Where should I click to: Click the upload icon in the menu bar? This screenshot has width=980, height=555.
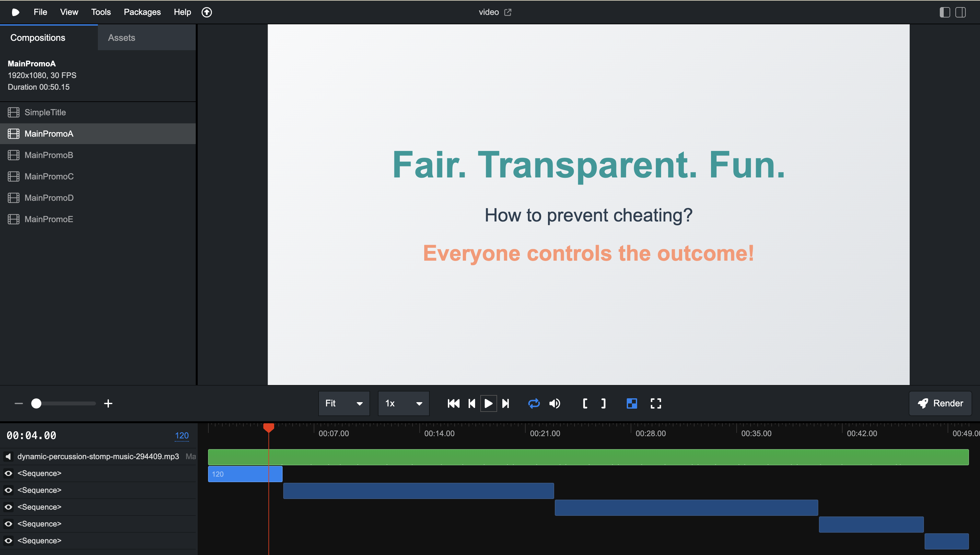pyautogui.click(x=207, y=12)
